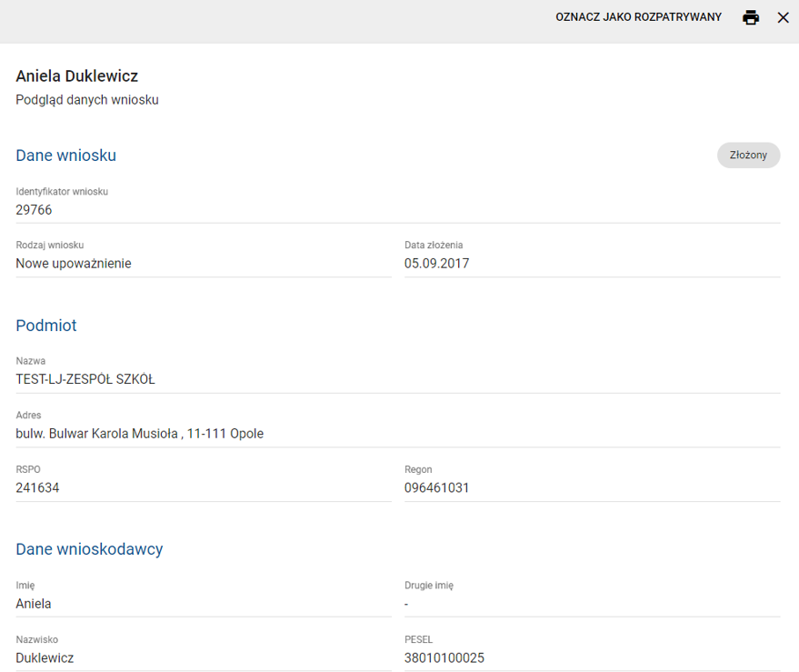Image resolution: width=799 pixels, height=672 pixels.
Task: Click the Dane wniosku section heading
Action: click(65, 155)
